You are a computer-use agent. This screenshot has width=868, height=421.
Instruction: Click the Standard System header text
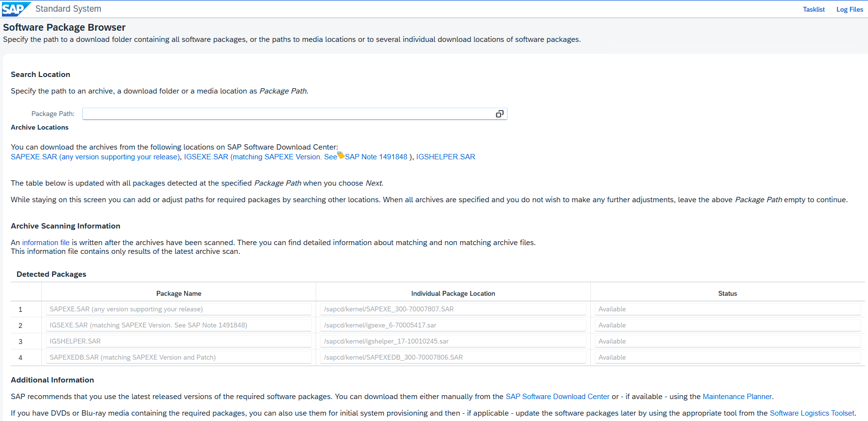click(x=68, y=9)
